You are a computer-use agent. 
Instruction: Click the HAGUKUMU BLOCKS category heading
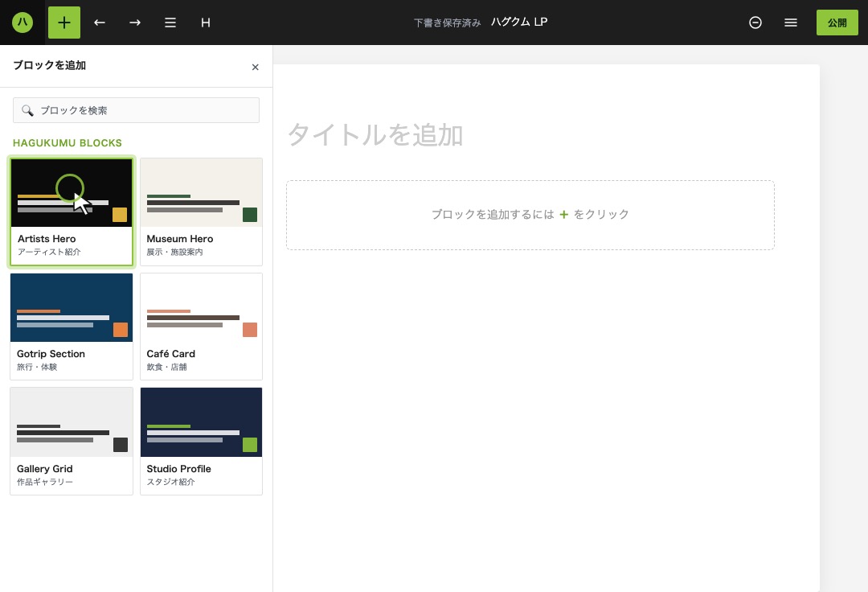coord(67,143)
